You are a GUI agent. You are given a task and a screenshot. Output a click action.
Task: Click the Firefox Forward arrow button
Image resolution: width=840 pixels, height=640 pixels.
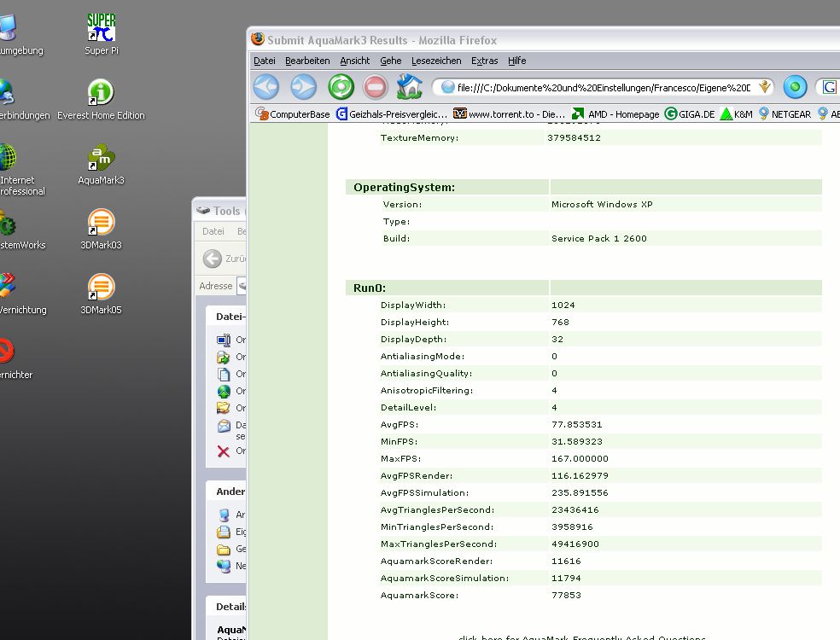pos(303,87)
